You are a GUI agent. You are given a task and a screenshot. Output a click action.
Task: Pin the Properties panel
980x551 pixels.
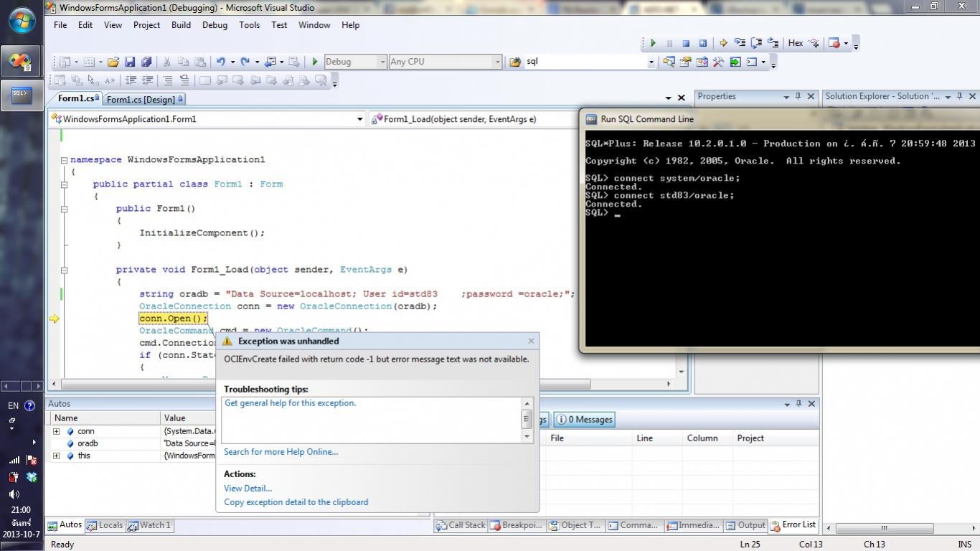(798, 96)
